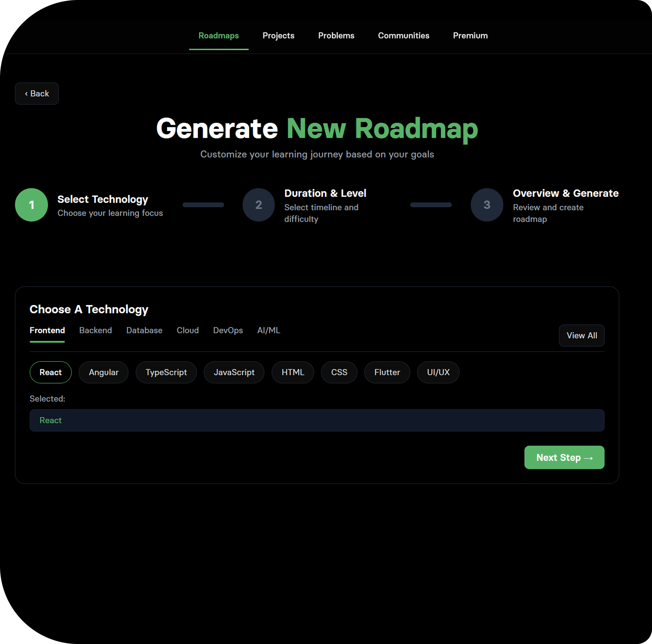Switch to the Database category tab
This screenshot has height=644, width=652.
[144, 330]
